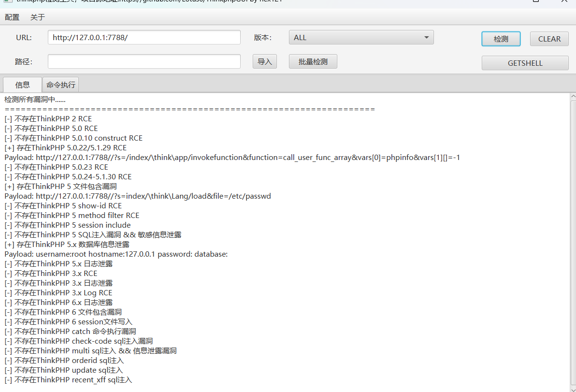Switch to the 信息 tab
576x392 pixels.
coord(22,85)
